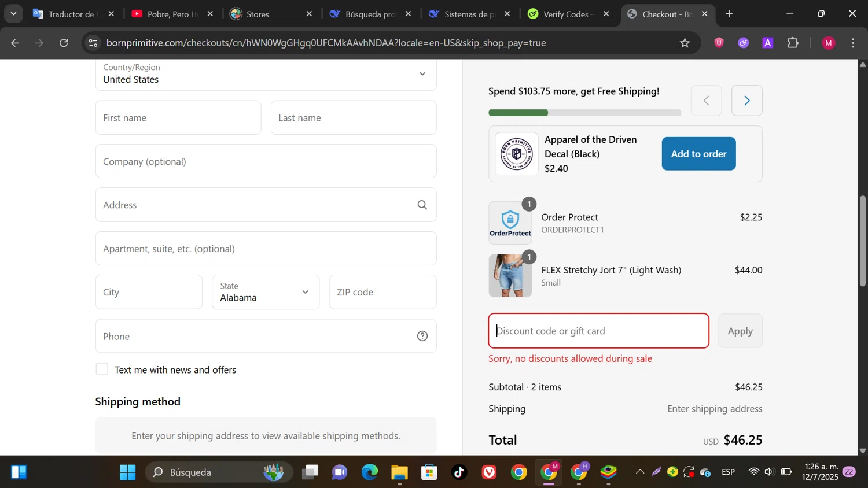868x488 pixels.
Task: Open Microsoft Store from taskbar
Action: (429, 472)
